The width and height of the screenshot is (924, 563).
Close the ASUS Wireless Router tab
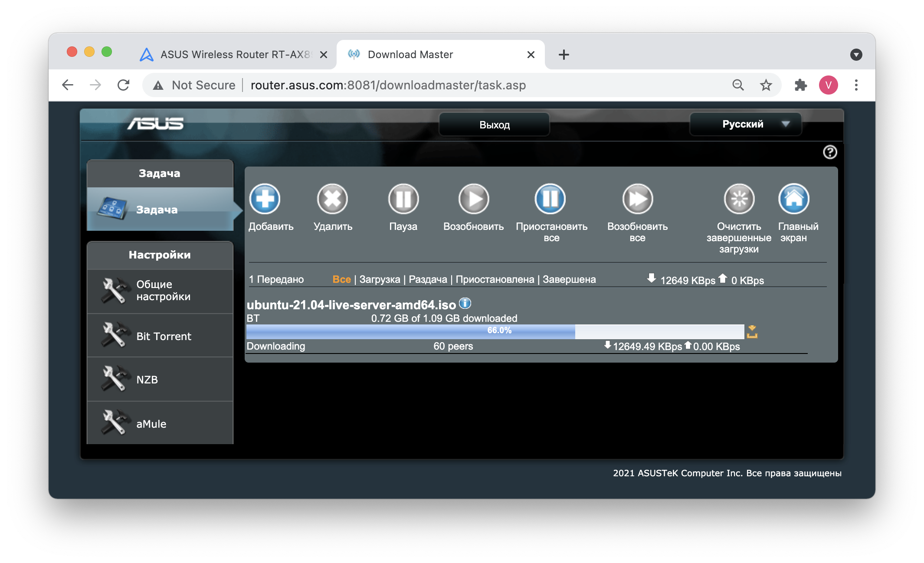coord(324,55)
